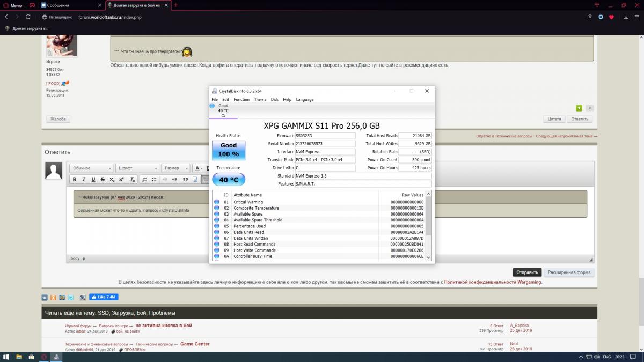Viewport: 644px width, 362px height.
Task: Click the green upvote arrow on post
Action: pos(579,108)
